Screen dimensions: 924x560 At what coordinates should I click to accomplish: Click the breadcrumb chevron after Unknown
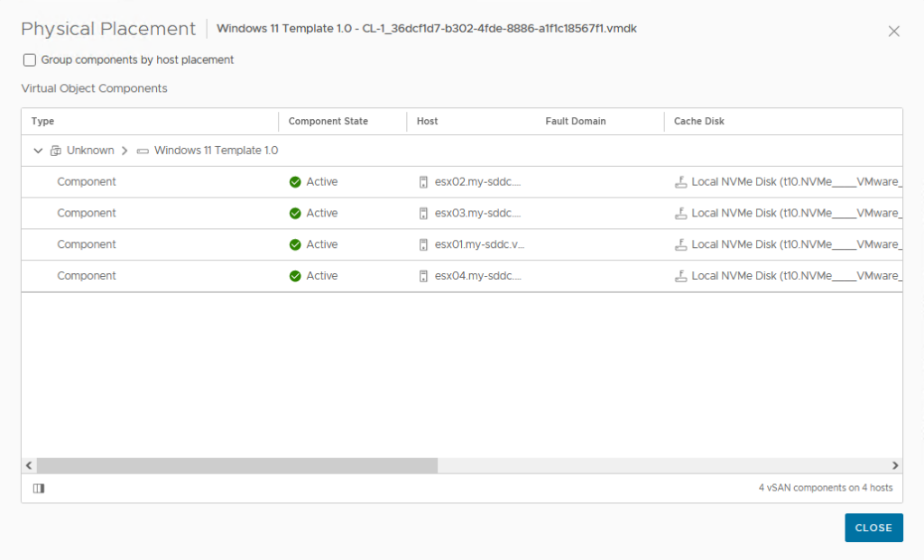(x=125, y=151)
